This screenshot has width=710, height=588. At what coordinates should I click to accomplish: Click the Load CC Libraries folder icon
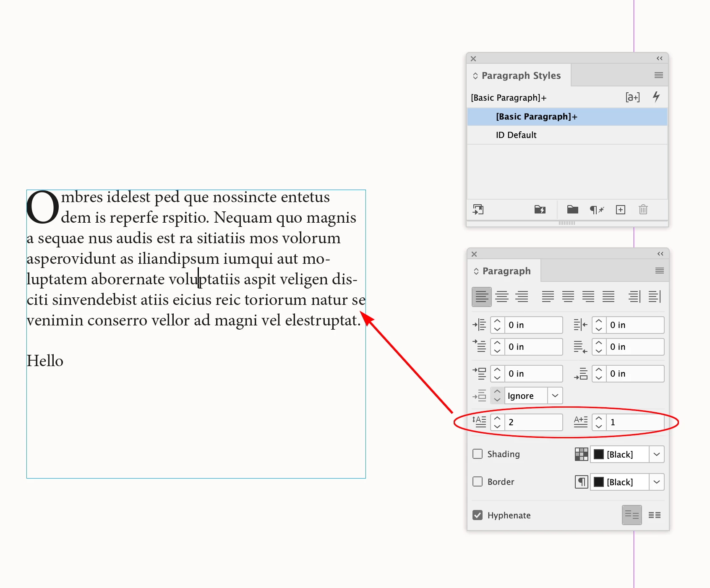(540, 210)
